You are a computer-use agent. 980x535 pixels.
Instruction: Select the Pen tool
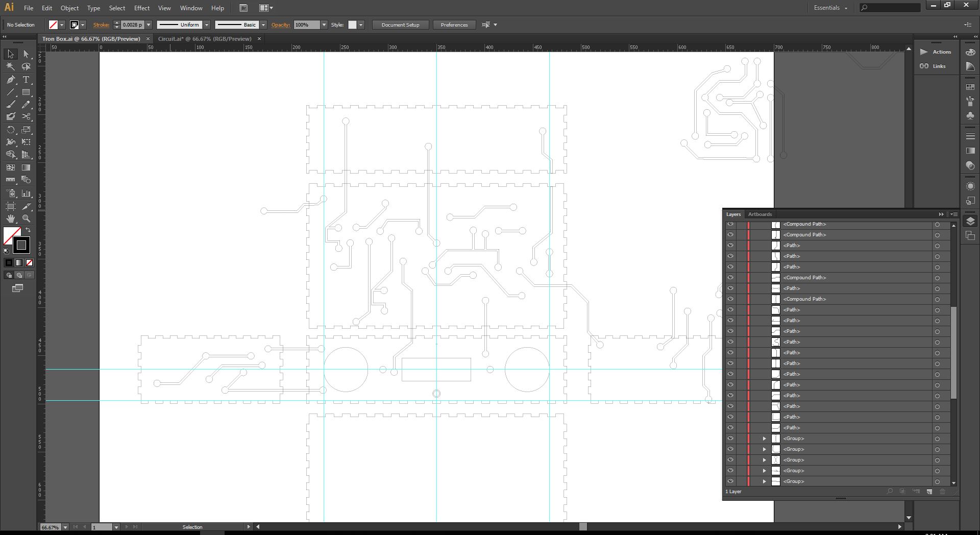[10, 80]
